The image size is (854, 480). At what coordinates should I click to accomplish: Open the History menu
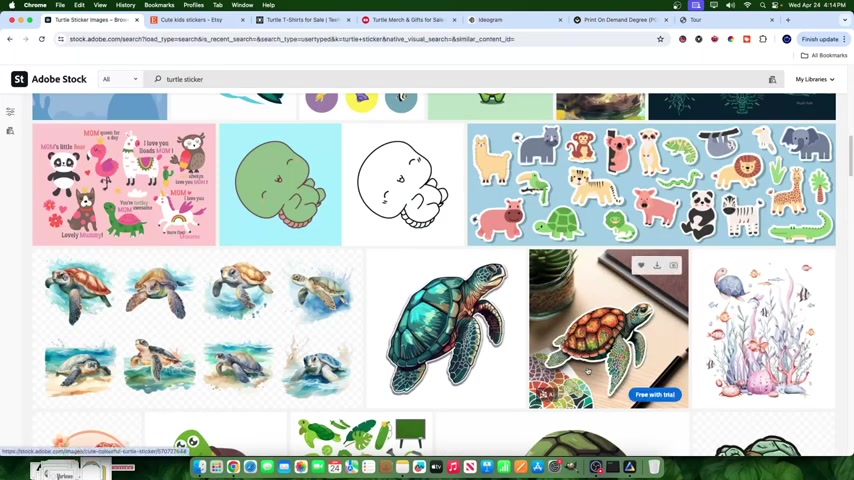[125, 5]
